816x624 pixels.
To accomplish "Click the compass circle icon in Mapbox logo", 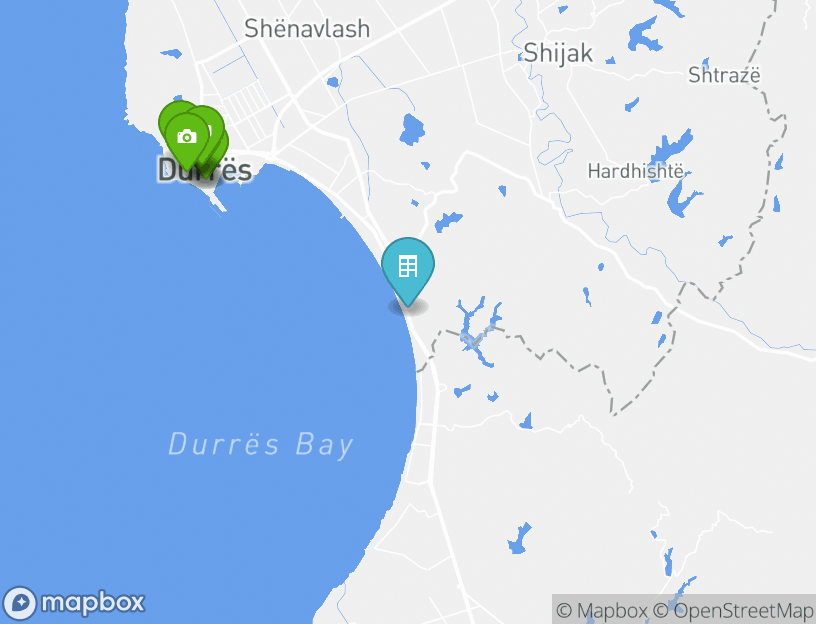I will (20, 603).
